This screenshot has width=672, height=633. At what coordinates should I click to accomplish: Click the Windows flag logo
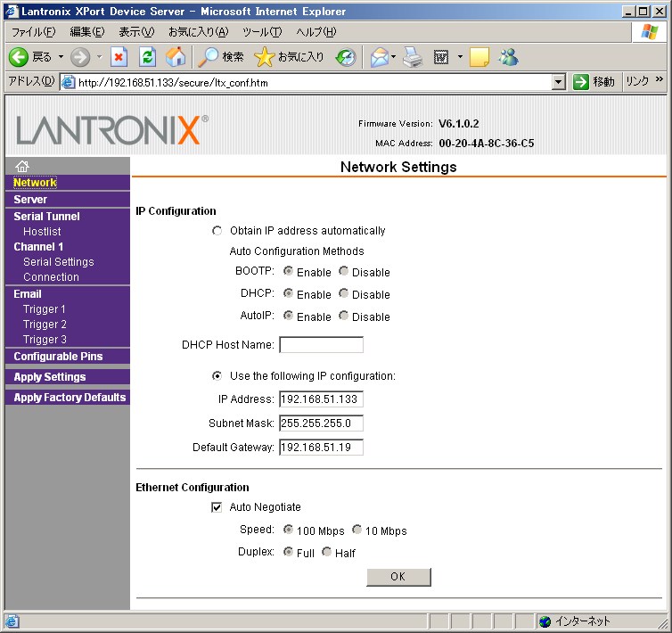[650, 32]
